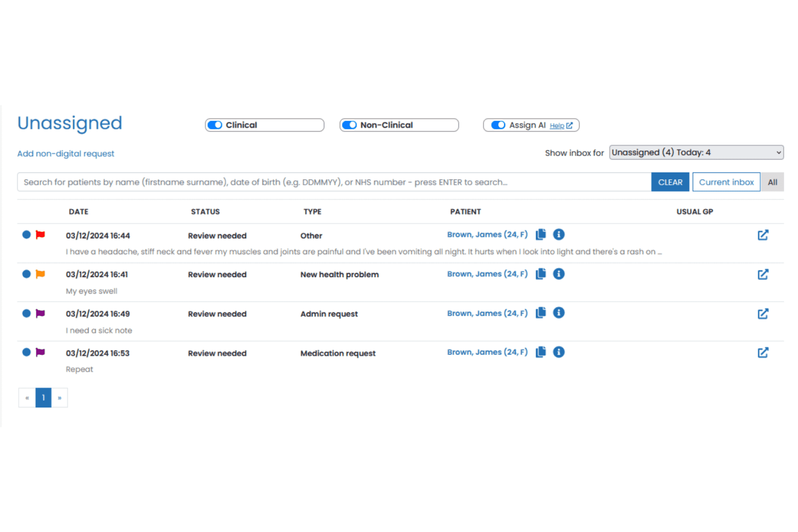The image size is (798, 532).
Task: Open the Assign AI Help link
Action: click(561, 125)
